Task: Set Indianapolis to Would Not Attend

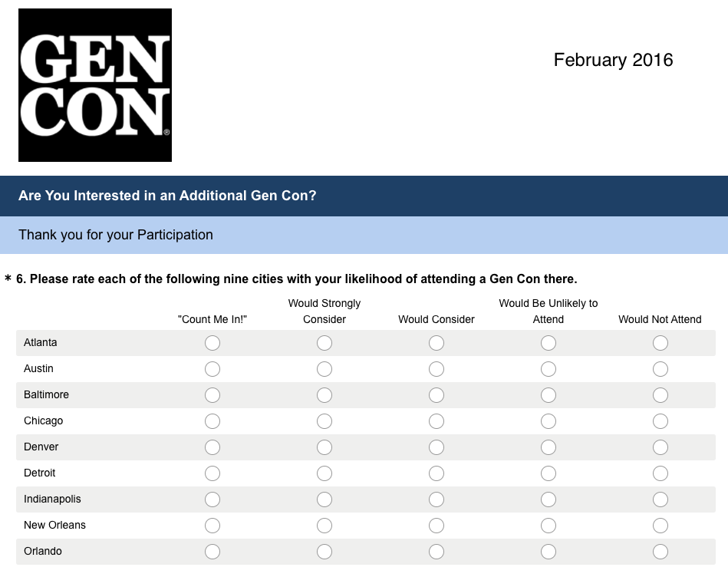Action: click(x=660, y=499)
